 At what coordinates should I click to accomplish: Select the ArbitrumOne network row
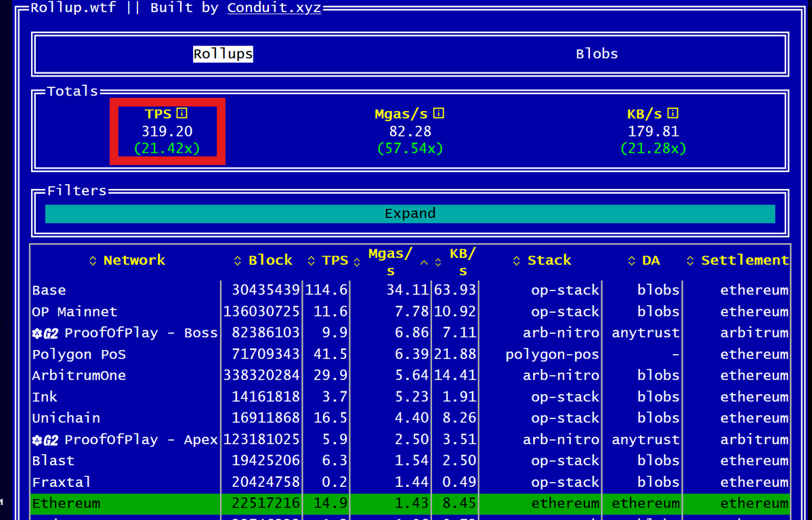click(x=410, y=376)
